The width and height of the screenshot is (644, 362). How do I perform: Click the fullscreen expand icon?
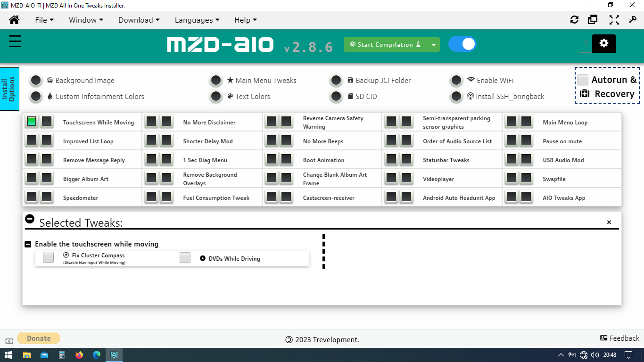point(614,20)
